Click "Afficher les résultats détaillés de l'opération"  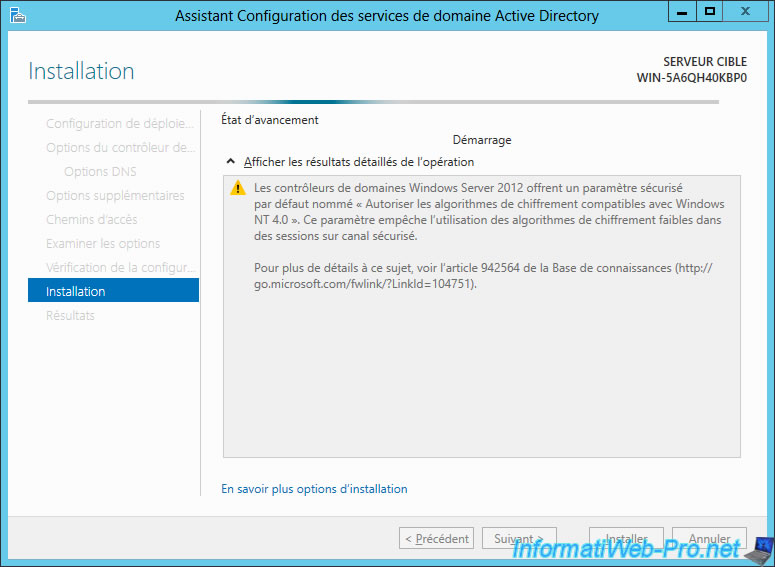point(359,162)
